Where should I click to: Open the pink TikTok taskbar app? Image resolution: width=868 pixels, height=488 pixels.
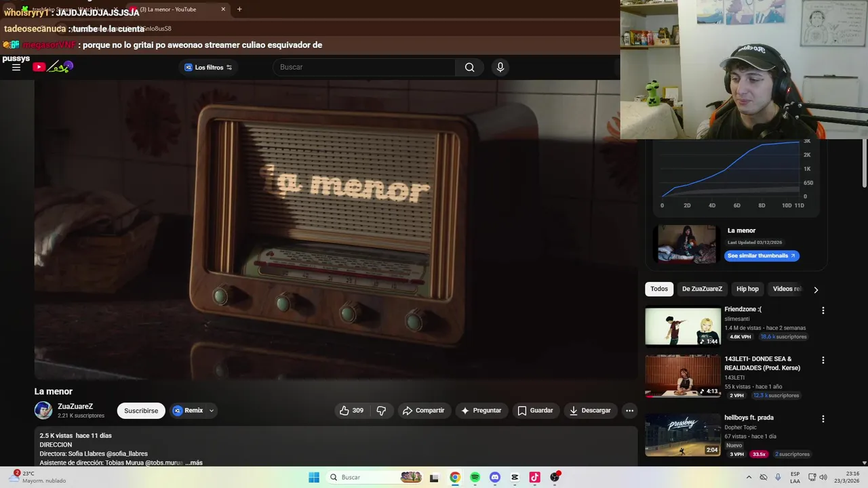(534, 477)
